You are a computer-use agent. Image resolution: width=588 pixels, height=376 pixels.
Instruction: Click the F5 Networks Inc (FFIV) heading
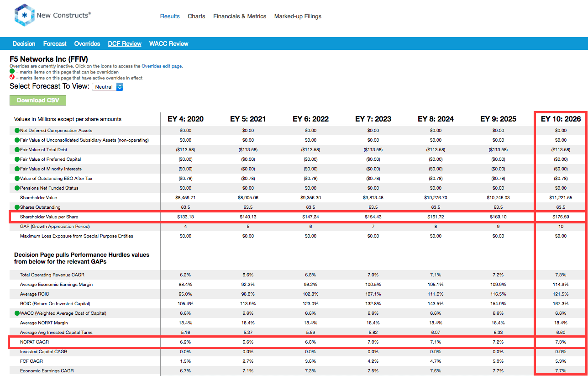[x=49, y=59]
